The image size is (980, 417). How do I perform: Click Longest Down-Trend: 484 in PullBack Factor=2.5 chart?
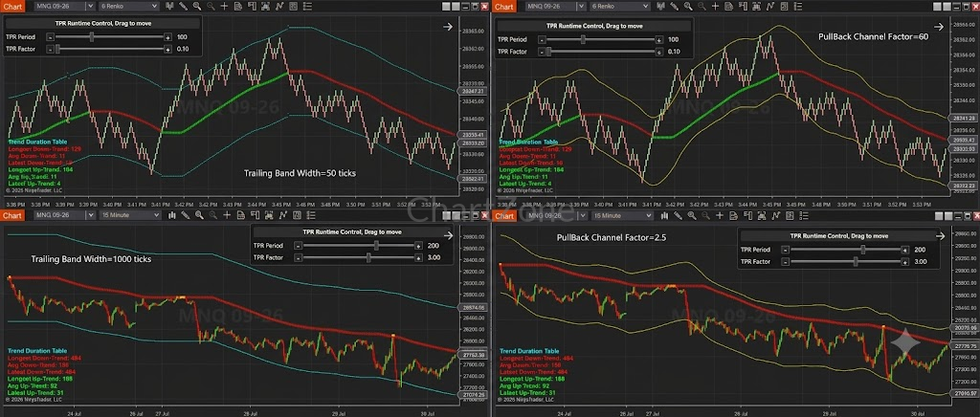point(536,359)
